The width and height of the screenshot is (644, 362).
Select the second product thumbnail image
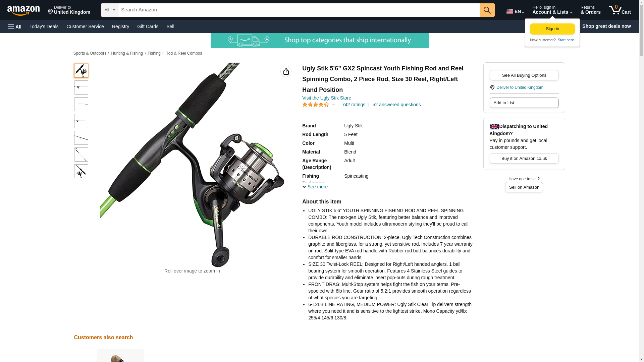pyautogui.click(x=81, y=87)
